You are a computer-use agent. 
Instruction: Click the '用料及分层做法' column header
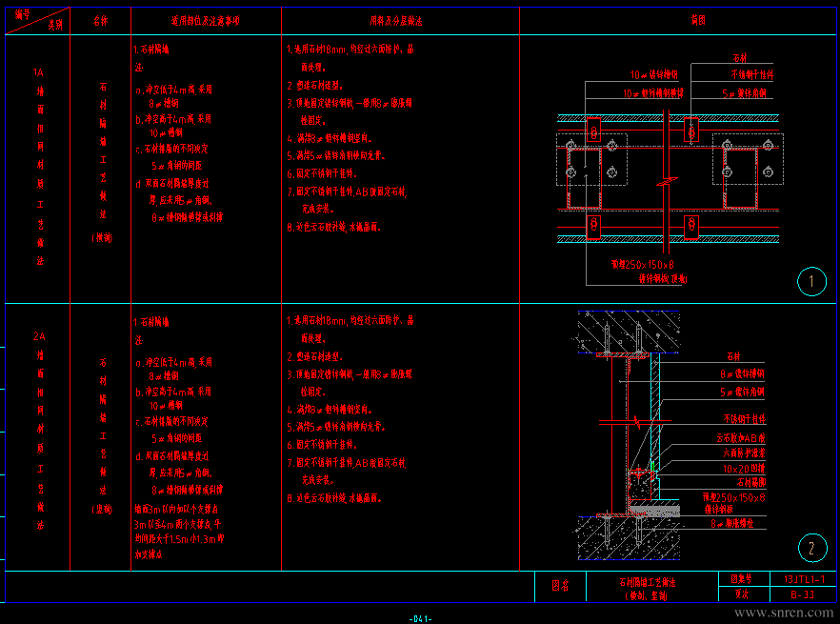[x=396, y=21]
